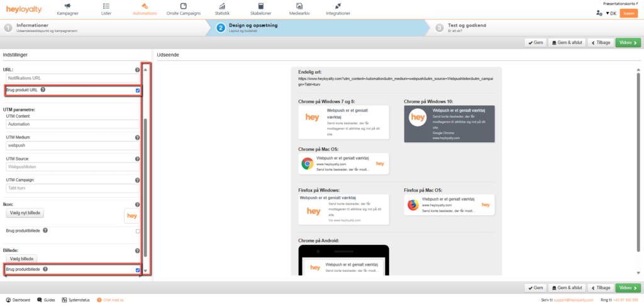This screenshot has width=644, height=306.
Task: Toggle Brug produktbillede checkbox under Billede
Action: tap(137, 270)
